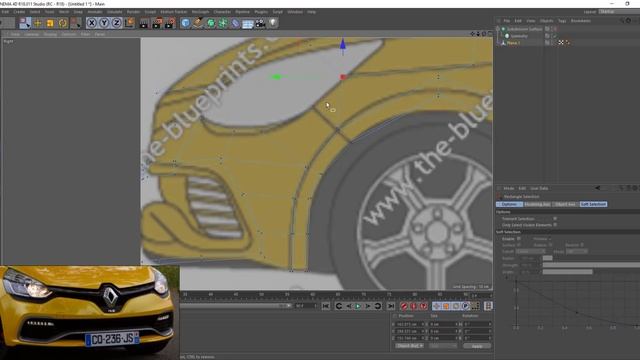Click the X position input field
This screenshot has width=640, height=360.
[410, 324]
